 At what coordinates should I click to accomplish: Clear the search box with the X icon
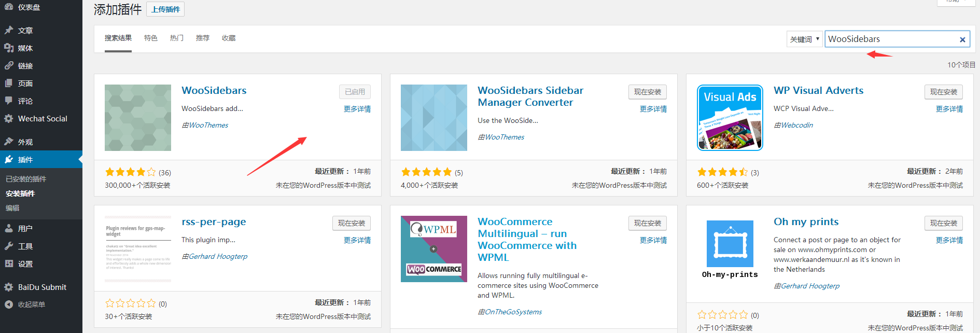(x=962, y=39)
